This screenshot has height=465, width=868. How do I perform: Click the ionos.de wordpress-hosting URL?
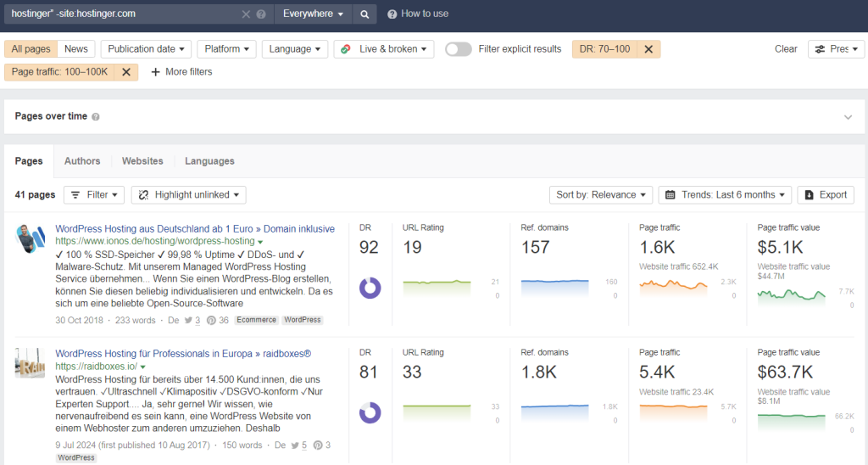(155, 241)
